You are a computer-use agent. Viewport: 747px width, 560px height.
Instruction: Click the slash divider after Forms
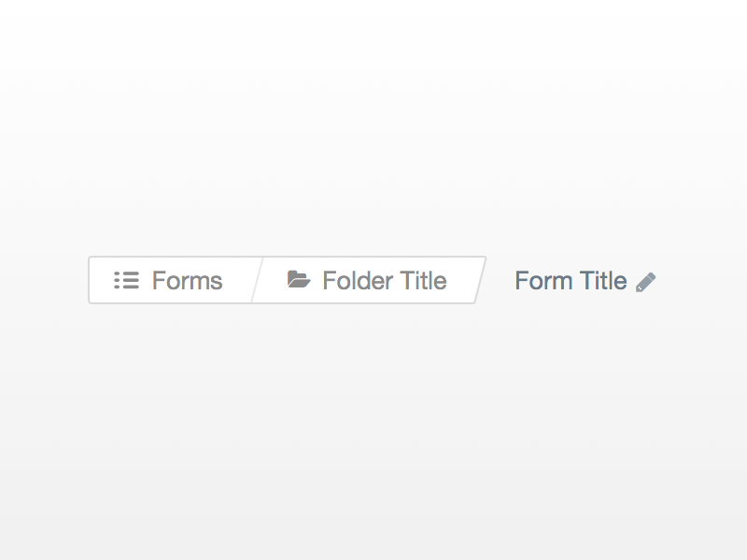pos(258,280)
